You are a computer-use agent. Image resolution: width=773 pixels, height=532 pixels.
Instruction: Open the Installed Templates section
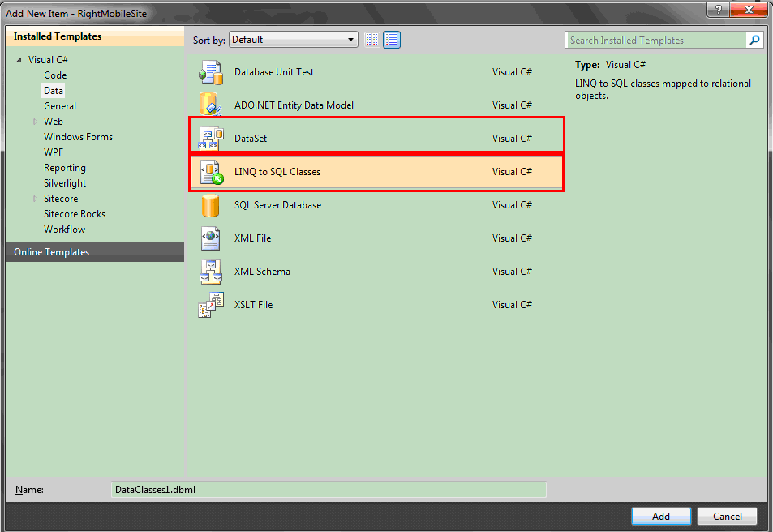[x=95, y=36]
